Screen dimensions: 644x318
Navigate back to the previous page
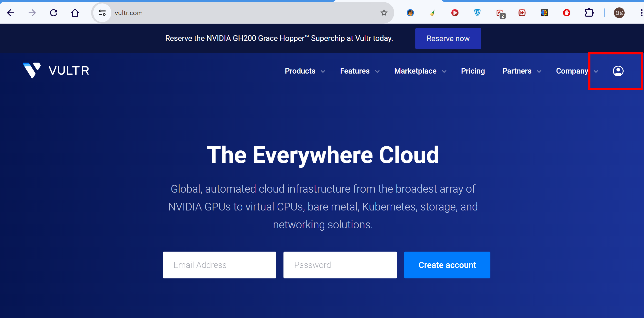11,13
